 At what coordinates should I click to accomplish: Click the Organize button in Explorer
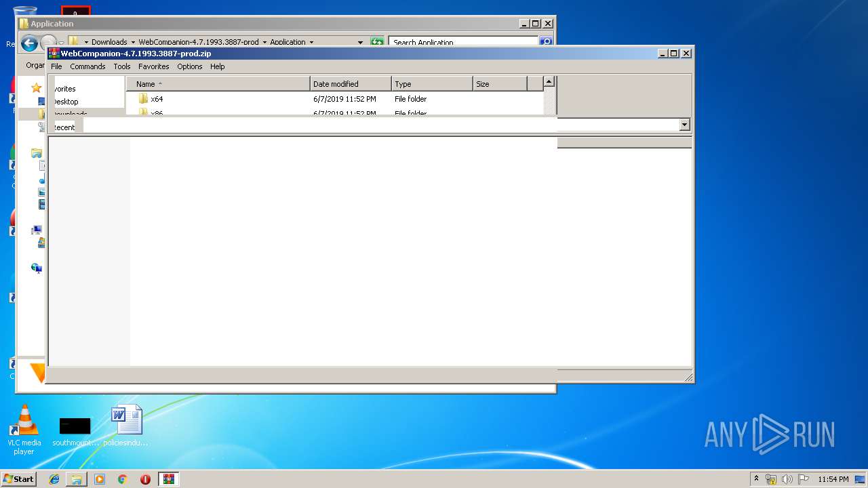[x=35, y=65]
